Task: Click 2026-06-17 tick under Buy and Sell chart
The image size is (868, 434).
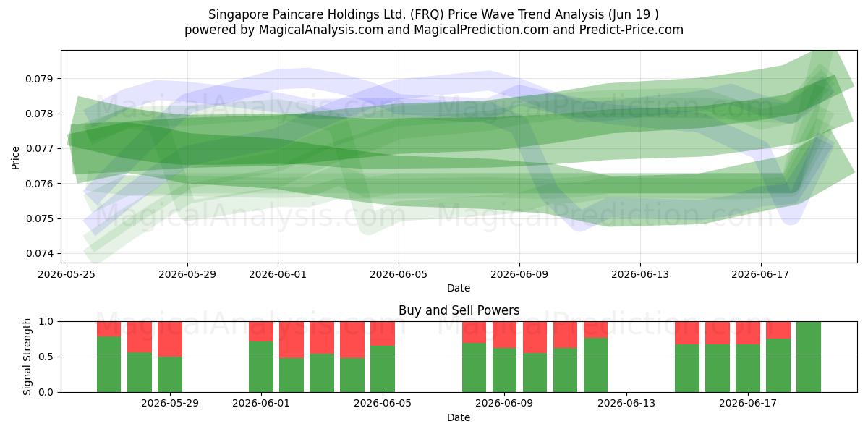Action: (x=748, y=404)
